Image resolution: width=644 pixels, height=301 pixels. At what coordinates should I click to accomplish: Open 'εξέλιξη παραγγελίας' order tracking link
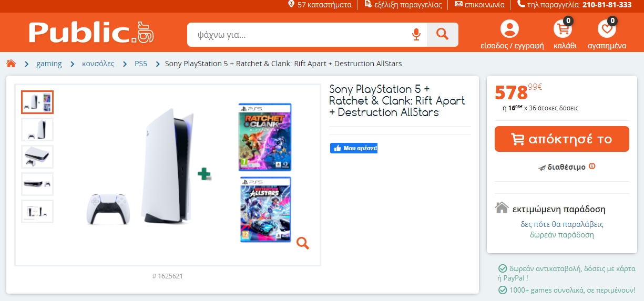point(403,5)
